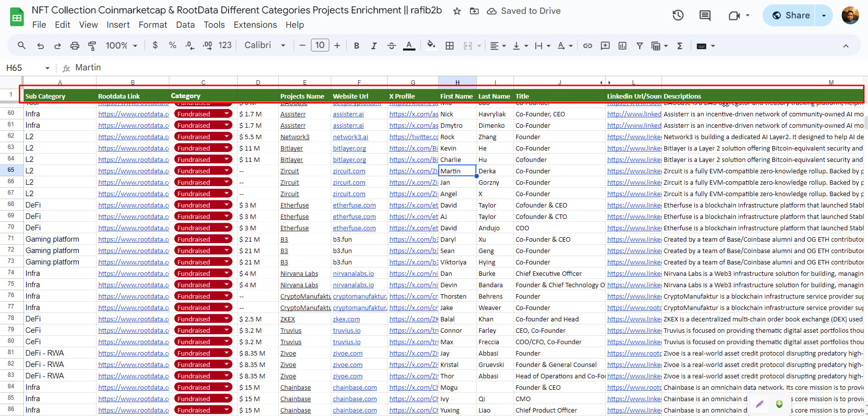Screen dimensions: 868x416
Task: Open the Insert menu
Action: coord(118,25)
